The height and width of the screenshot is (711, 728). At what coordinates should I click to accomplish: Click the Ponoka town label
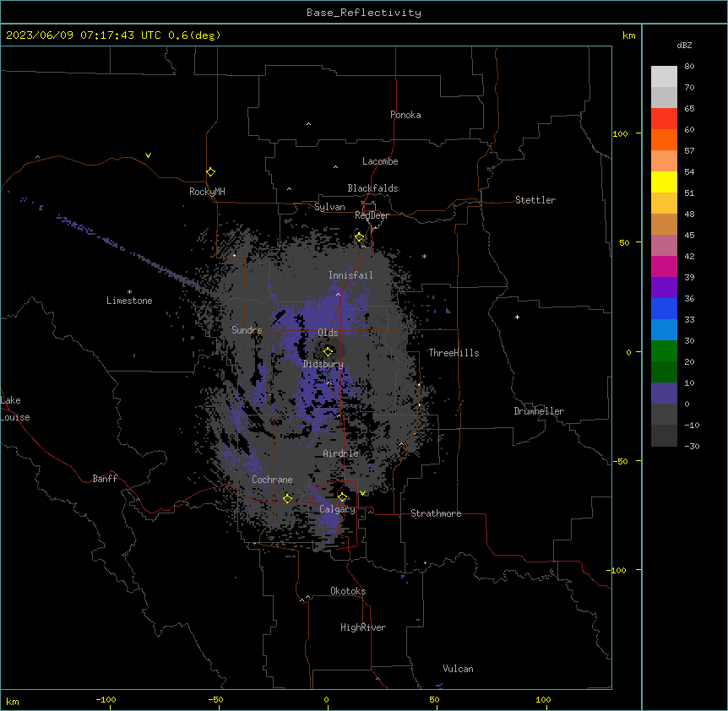tap(405, 115)
